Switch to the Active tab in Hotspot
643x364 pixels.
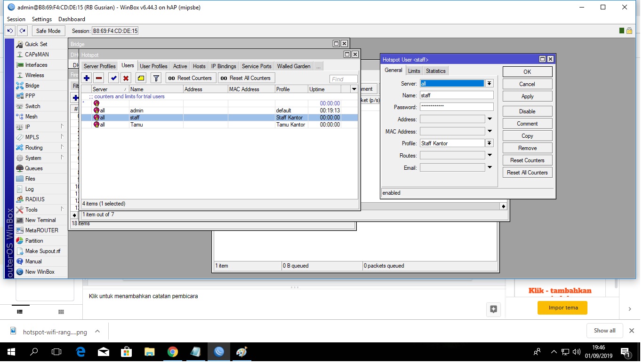point(180,66)
